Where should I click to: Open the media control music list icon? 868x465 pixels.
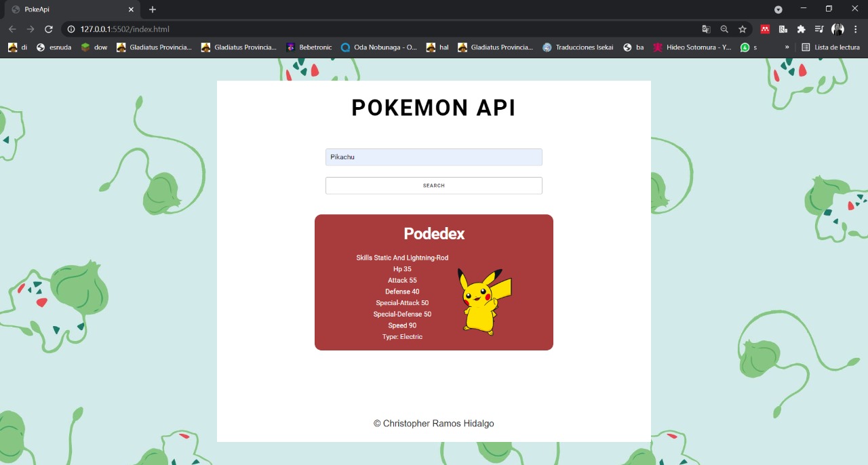pyautogui.click(x=819, y=29)
